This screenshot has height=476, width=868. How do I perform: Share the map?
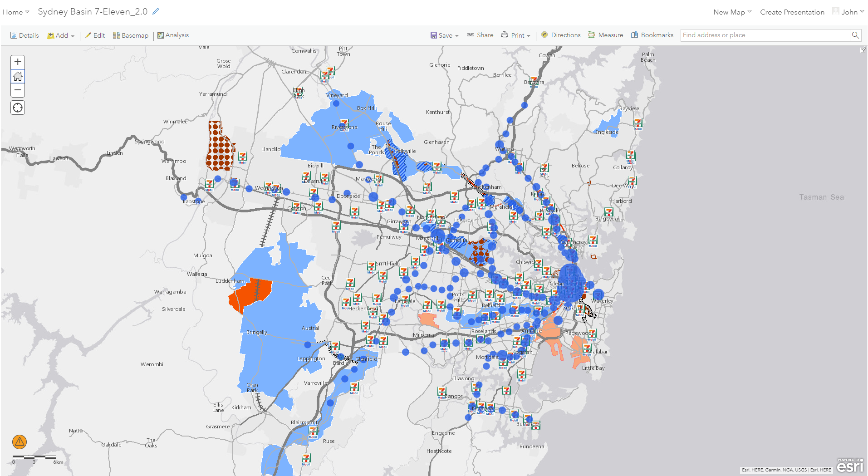point(480,35)
